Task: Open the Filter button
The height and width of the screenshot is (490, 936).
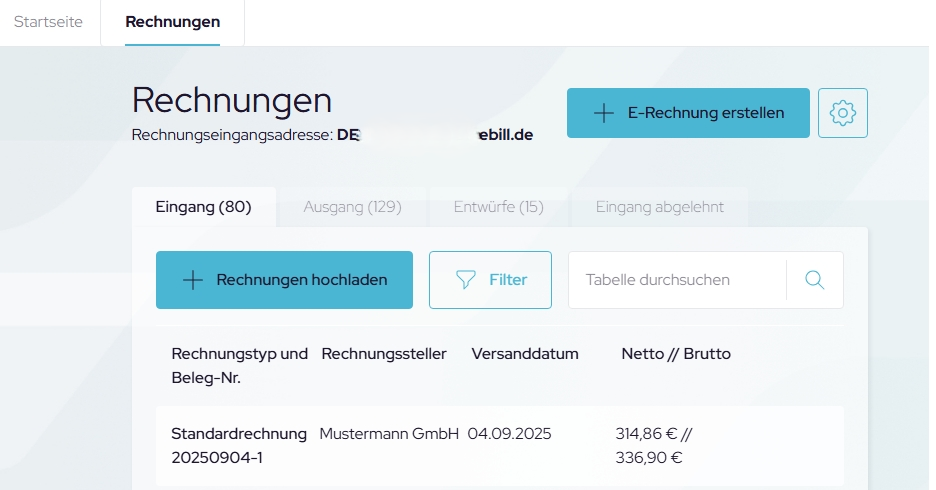Action: [490, 280]
